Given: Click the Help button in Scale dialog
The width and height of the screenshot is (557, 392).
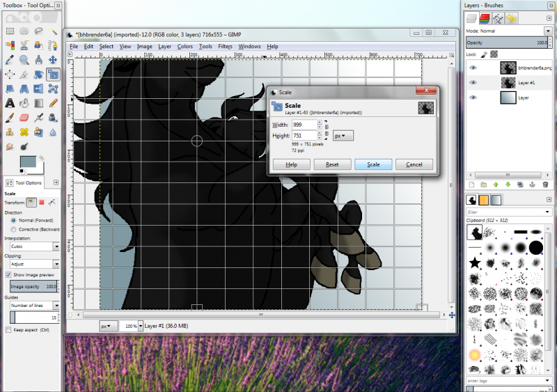Looking at the screenshot, I should pos(292,164).
